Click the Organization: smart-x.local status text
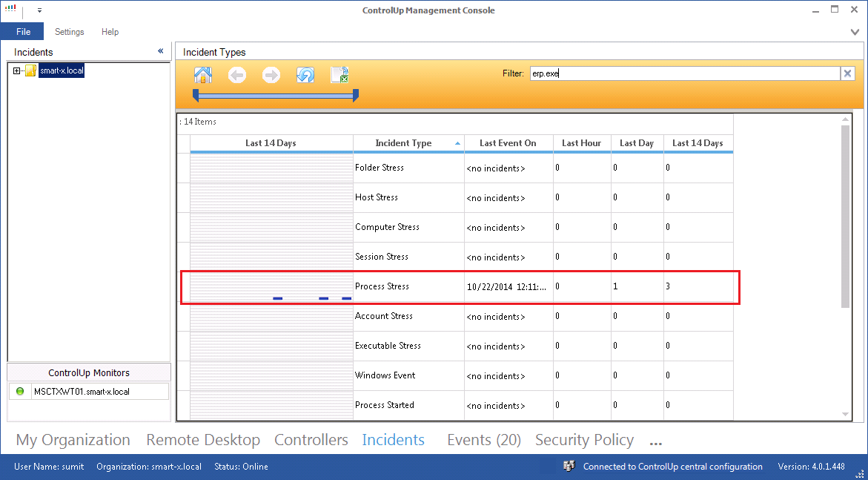 click(x=149, y=467)
